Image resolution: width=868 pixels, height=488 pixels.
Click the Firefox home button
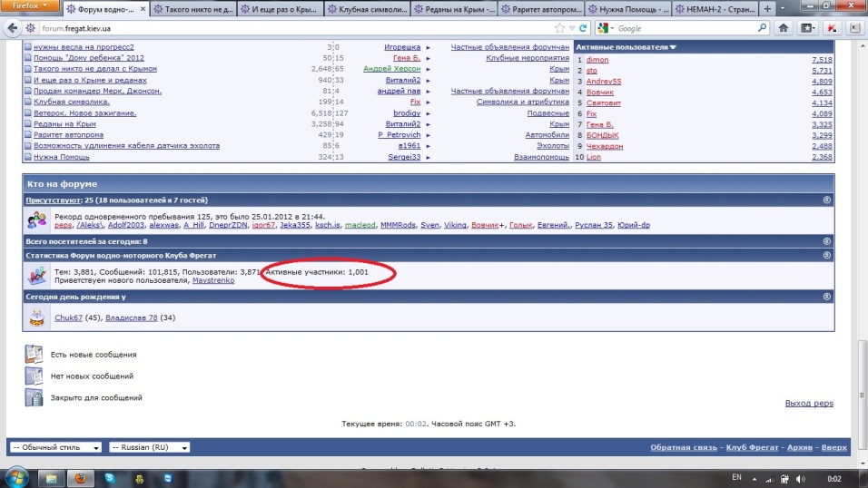point(783,28)
